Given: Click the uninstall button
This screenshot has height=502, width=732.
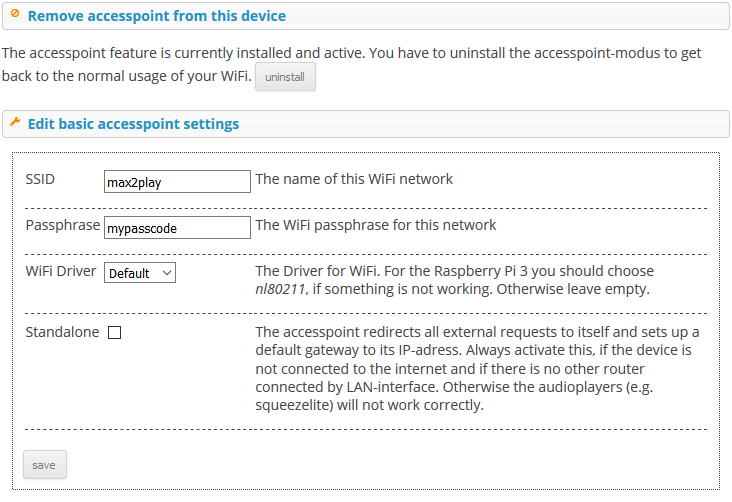Looking at the screenshot, I should pyautogui.click(x=285, y=77).
